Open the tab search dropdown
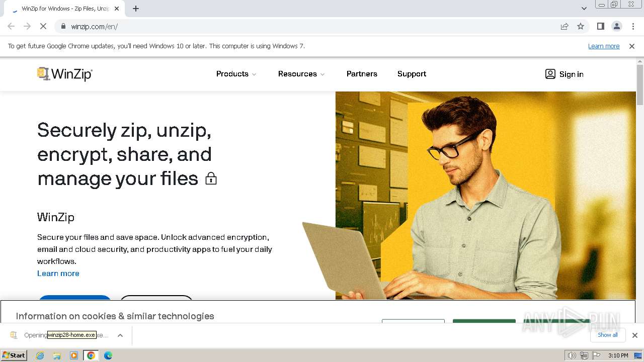Image resolution: width=644 pixels, height=362 pixels. (584, 9)
